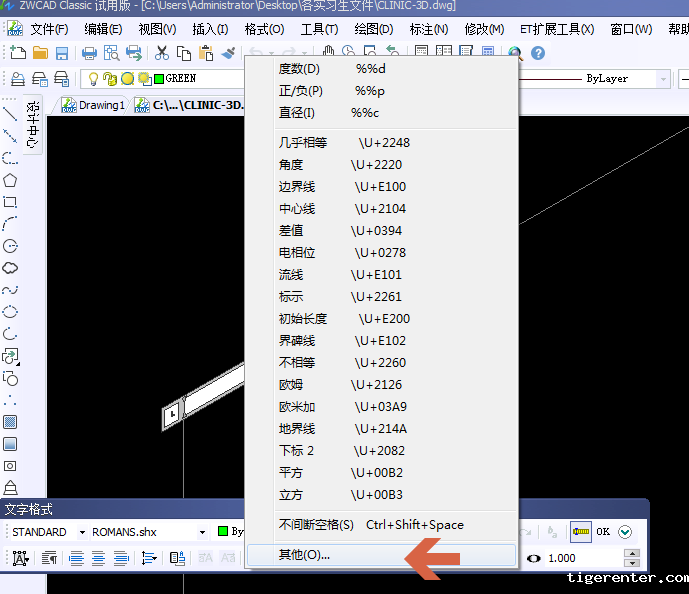Toggle the layer on/off lightbulb
This screenshot has width=689, height=594.
(93, 79)
